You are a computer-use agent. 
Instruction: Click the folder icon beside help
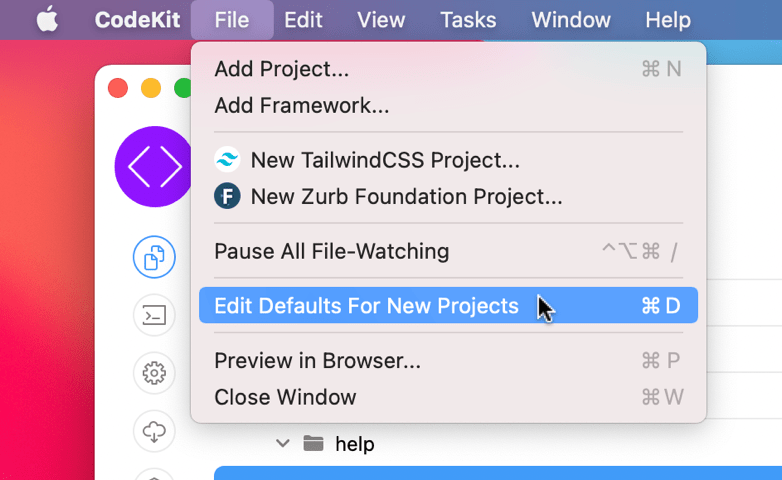pyautogui.click(x=313, y=443)
